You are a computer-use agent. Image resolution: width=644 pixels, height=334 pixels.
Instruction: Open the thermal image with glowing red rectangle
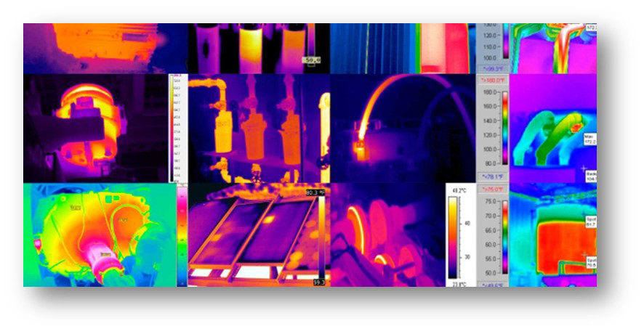click(x=445, y=48)
